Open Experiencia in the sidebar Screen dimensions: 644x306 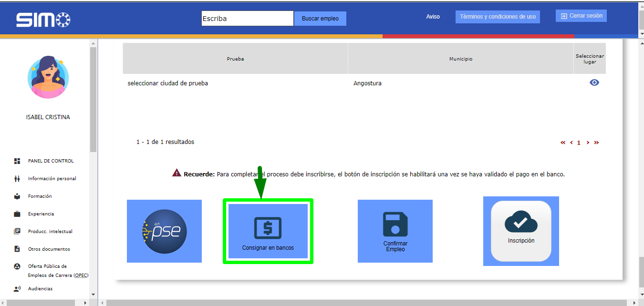pyautogui.click(x=41, y=214)
